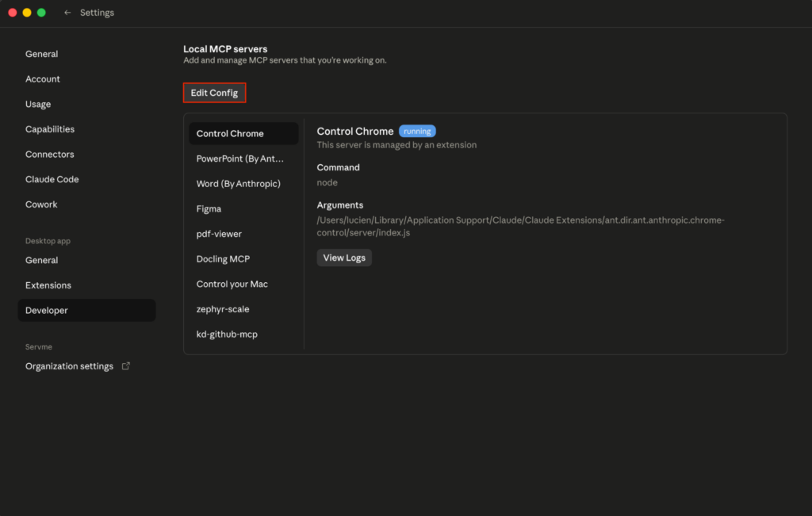Select the PowerPoint (By Ant… server
The image size is (812, 516).
(x=243, y=159)
